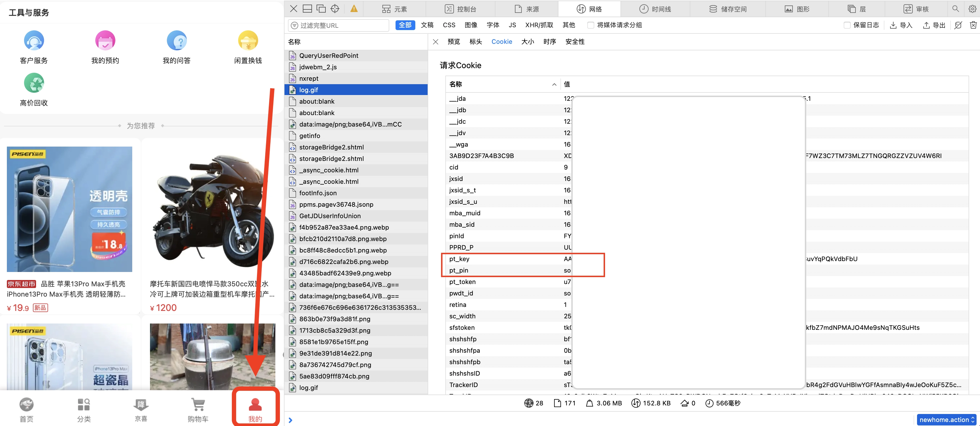Select QueryUserRedPoint in request list
The width and height of the screenshot is (980, 426).
(x=356, y=56)
